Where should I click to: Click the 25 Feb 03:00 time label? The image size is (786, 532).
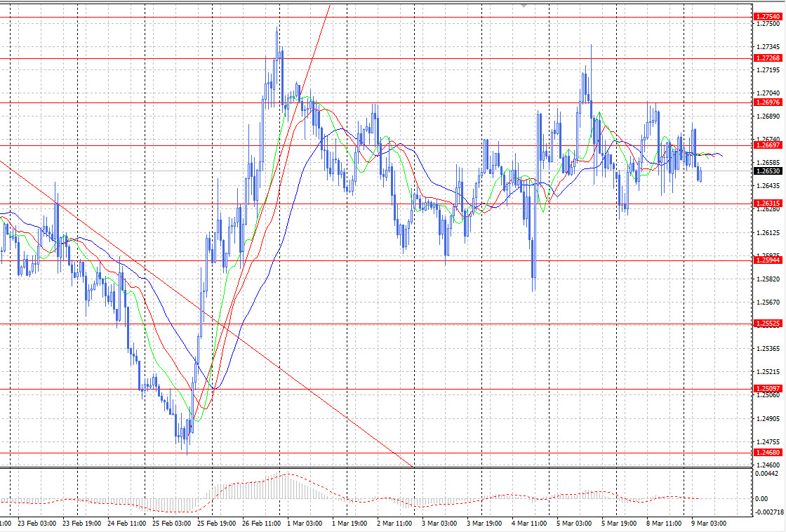pos(171,524)
